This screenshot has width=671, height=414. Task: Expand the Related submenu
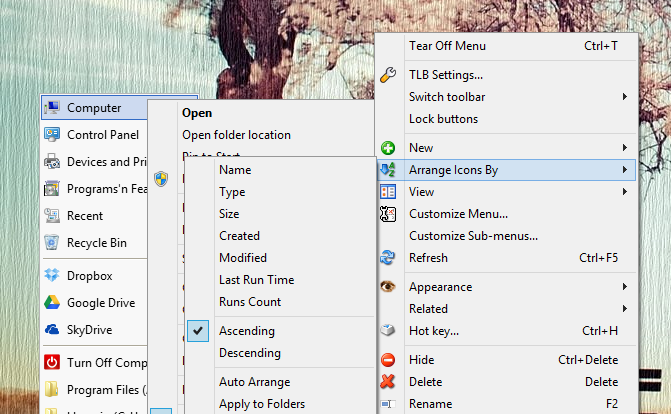(x=625, y=309)
